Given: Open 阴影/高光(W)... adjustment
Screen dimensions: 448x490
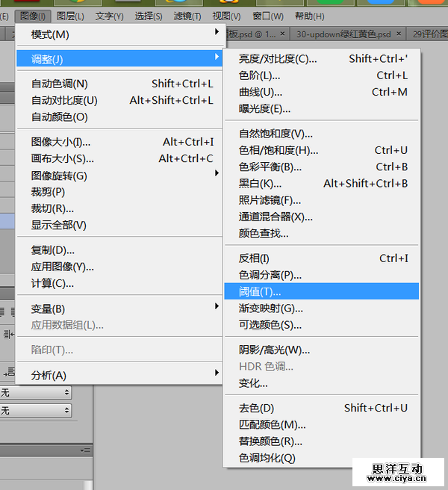Looking at the screenshot, I should tap(322, 350).
